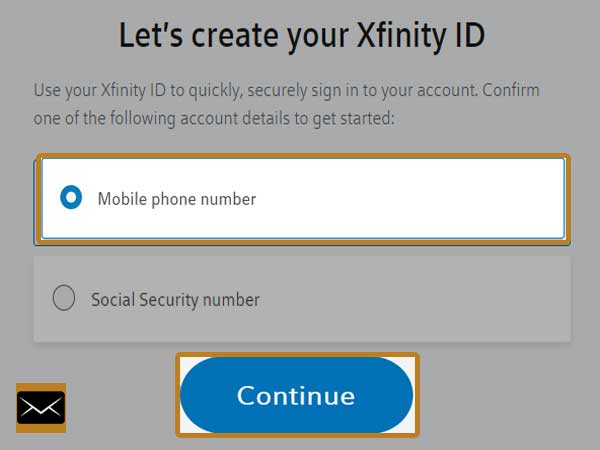The width and height of the screenshot is (600, 450).
Task: Select the white Mobile phone number option card
Action: point(303,199)
